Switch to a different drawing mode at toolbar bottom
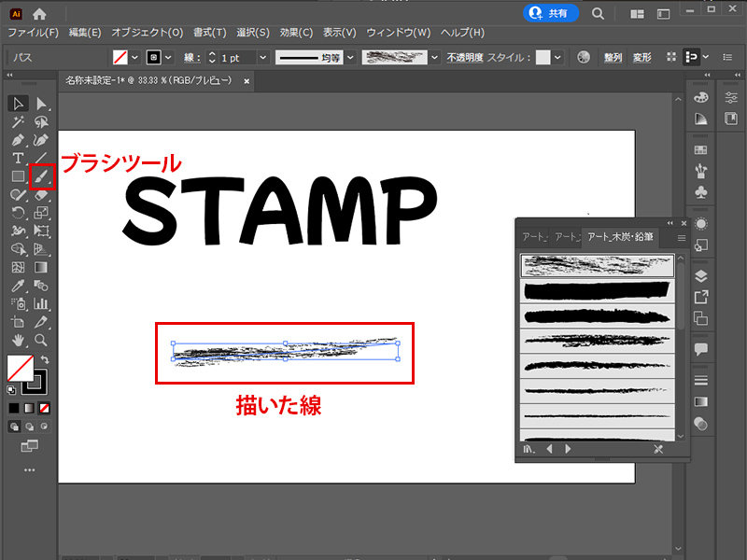The image size is (747, 560). tap(30, 426)
